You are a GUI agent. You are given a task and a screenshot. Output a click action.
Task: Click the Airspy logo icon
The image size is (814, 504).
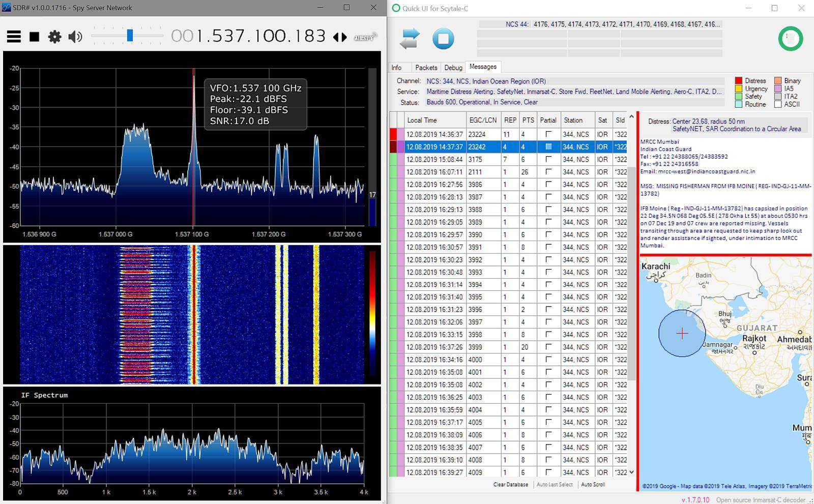(x=365, y=37)
